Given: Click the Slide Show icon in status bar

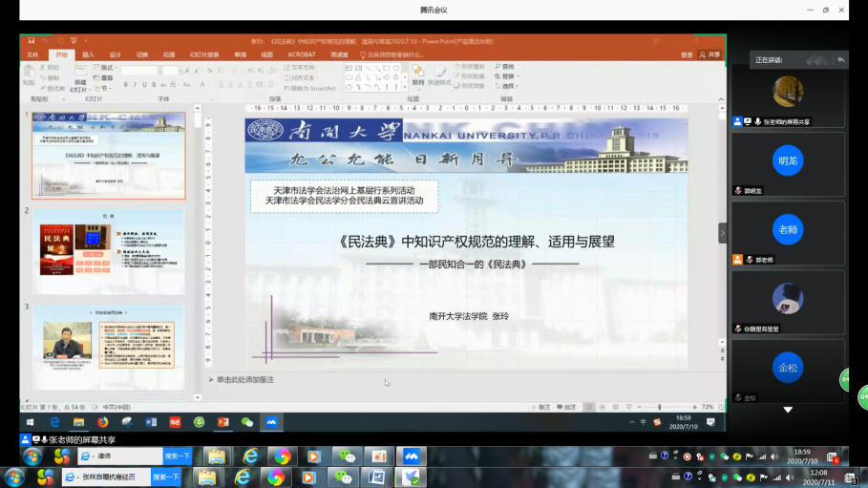Looking at the screenshot, I should pyautogui.click(x=629, y=407).
